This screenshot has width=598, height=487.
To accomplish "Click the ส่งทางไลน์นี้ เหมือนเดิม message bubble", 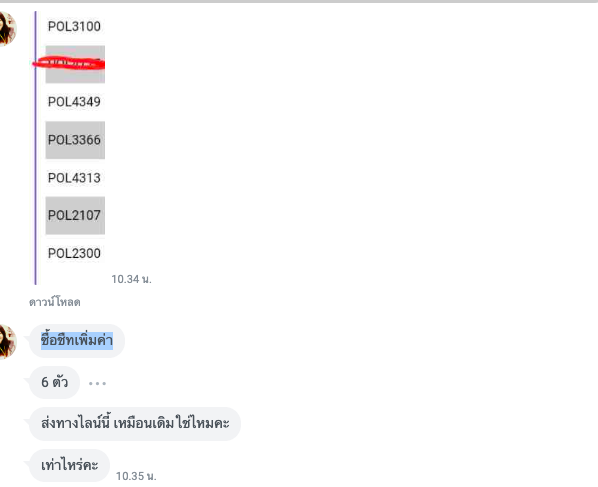I will pos(135,424).
